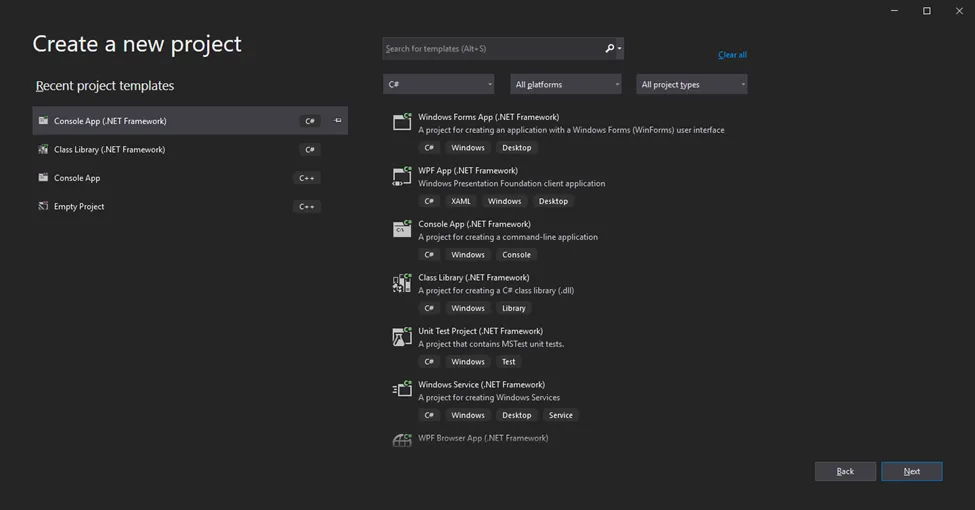This screenshot has width=975, height=510.
Task: Click the Clear all link
Action: pyautogui.click(x=732, y=55)
